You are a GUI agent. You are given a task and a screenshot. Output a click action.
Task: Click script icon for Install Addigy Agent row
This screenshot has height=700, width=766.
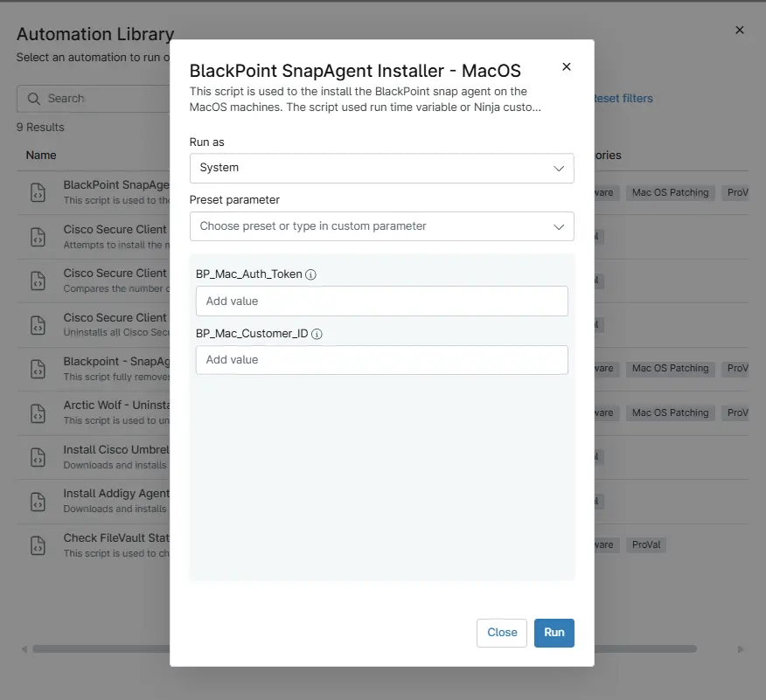(38, 501)
